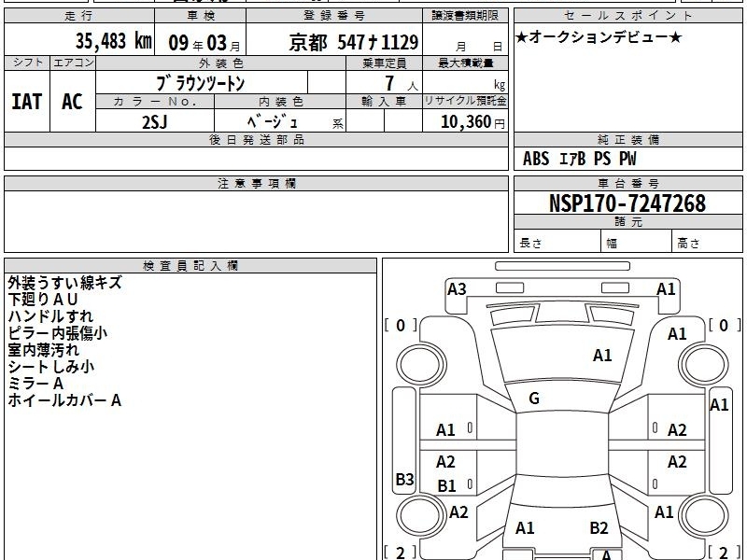This screenshot has width=747, height=560.
Task: Select the A2 mark beside the B3 wheel arch
Action: pyautogui.click(x=458, y=512)
